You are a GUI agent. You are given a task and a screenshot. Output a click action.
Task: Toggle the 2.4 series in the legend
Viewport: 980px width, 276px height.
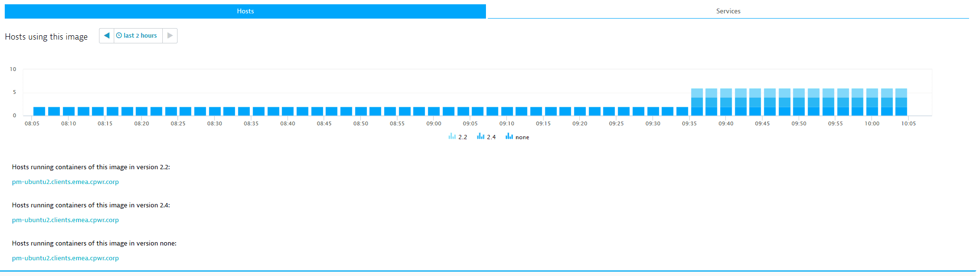coord(486,137)
